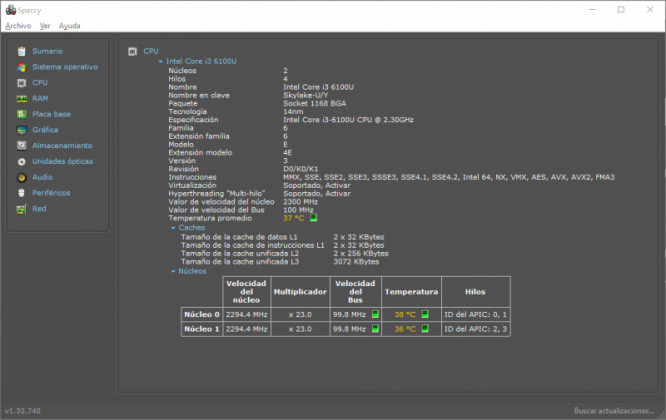Open the Sistema operativo section
This screenshot has height=420, width=666.
coord(65,67)
